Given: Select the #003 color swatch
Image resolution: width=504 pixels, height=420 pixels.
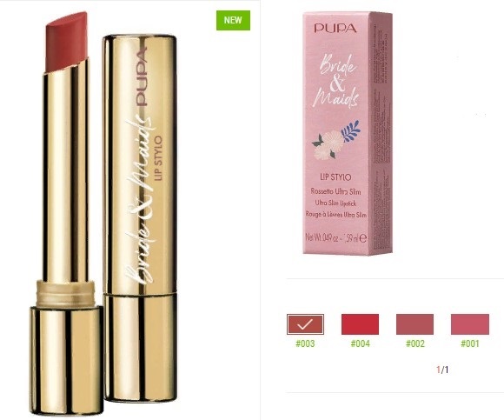Looking at the screenshot, I should 305,324.
